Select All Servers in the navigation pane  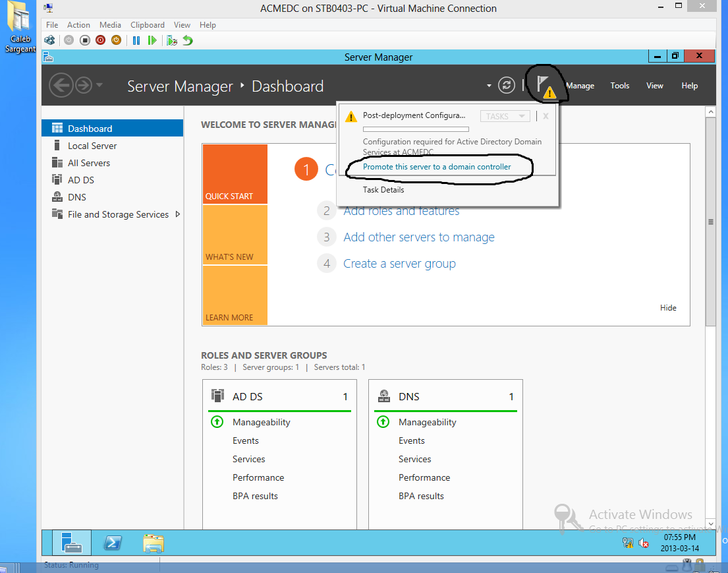click(113, 163)
